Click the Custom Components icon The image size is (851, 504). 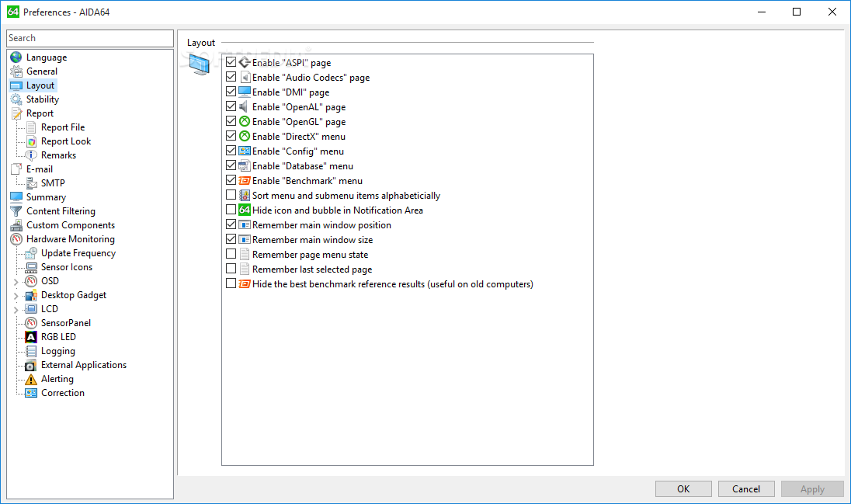pyautogui.click(x=16, y=225)
